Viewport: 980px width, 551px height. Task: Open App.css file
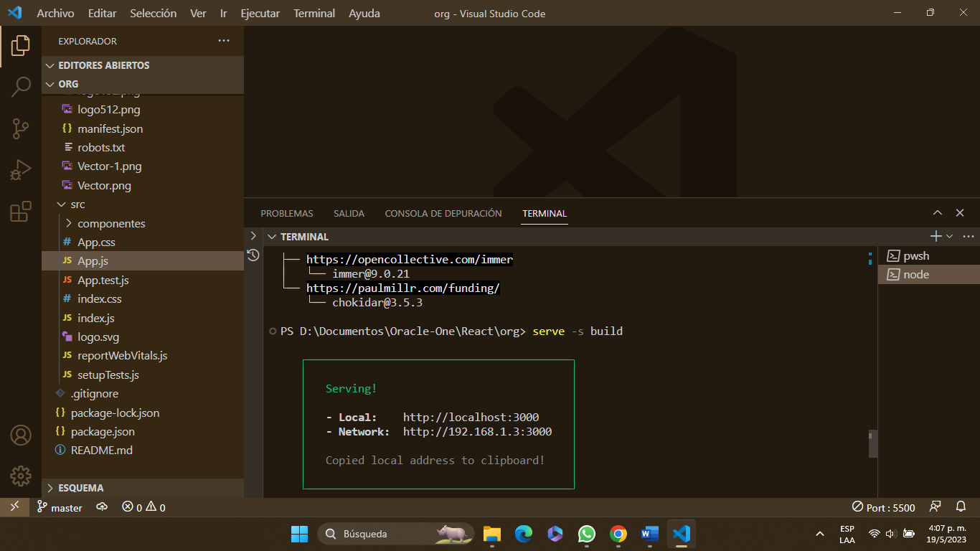point(143,242)
